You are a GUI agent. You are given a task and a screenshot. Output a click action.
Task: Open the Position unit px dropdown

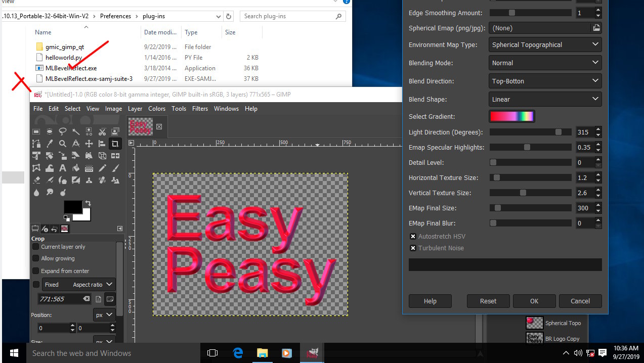[x=105, y=315]
